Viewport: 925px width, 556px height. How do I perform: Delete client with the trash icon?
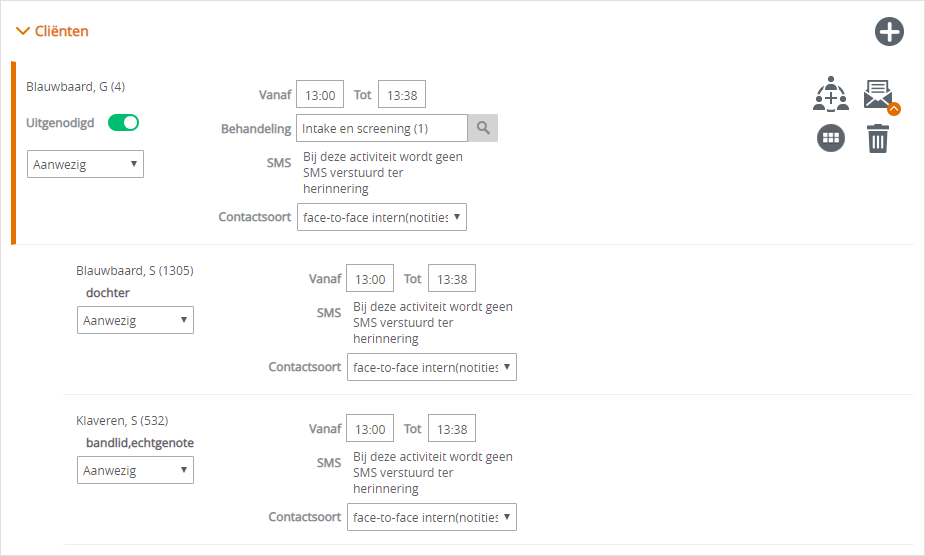878,139
